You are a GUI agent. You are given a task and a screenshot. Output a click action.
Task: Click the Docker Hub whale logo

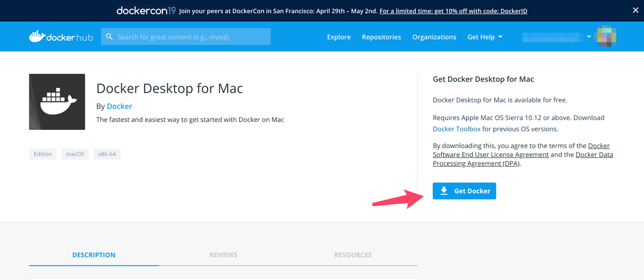pos(61,37)
